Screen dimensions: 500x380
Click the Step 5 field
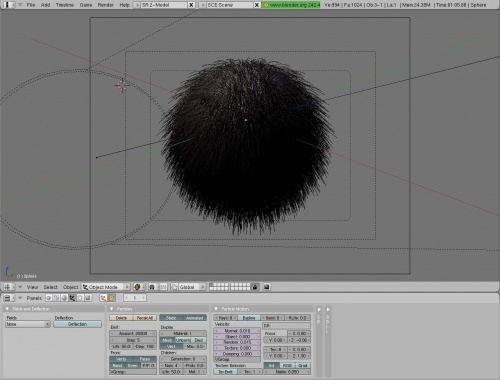click(x=133, y=340)
